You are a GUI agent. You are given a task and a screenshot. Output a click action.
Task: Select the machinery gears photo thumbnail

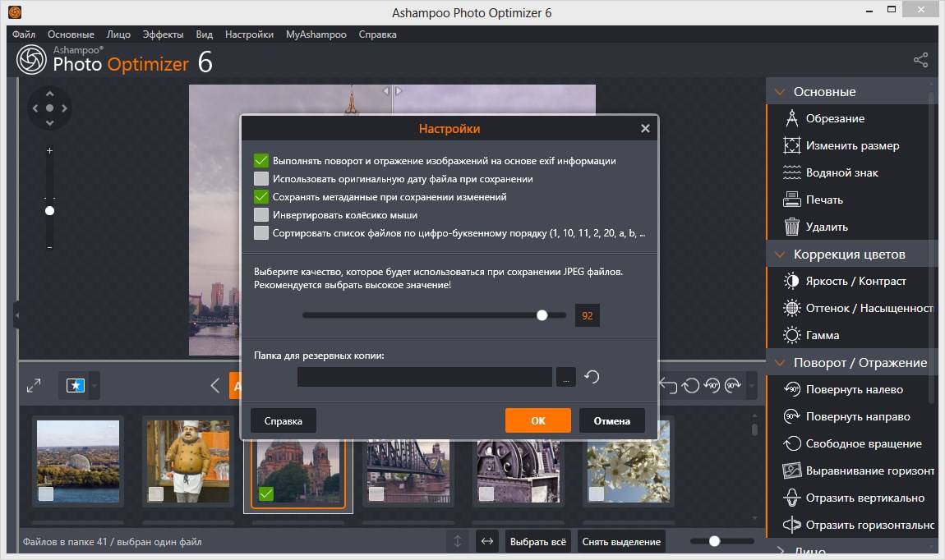(519, 470)
